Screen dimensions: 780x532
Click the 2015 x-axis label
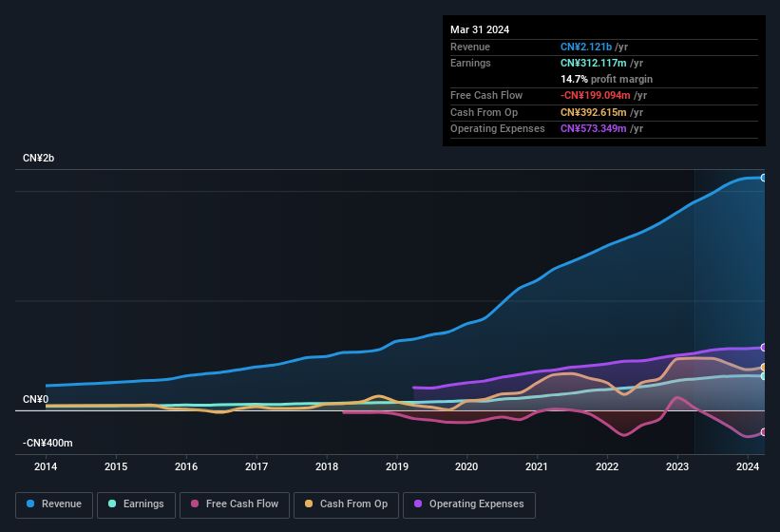(x=116, y=466)
